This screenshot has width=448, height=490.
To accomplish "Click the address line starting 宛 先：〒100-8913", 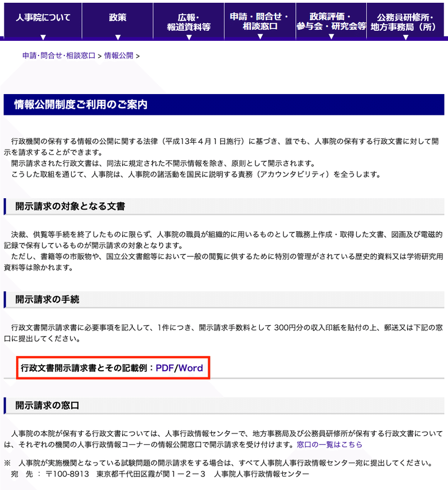I will pyautogui.click(x=160, y=474).
